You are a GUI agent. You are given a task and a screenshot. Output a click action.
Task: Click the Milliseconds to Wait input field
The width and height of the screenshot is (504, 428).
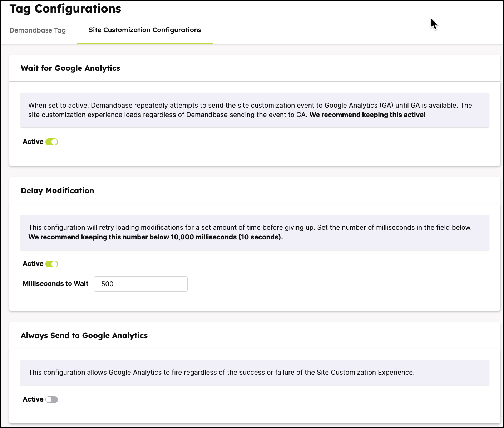coord(140,284)
